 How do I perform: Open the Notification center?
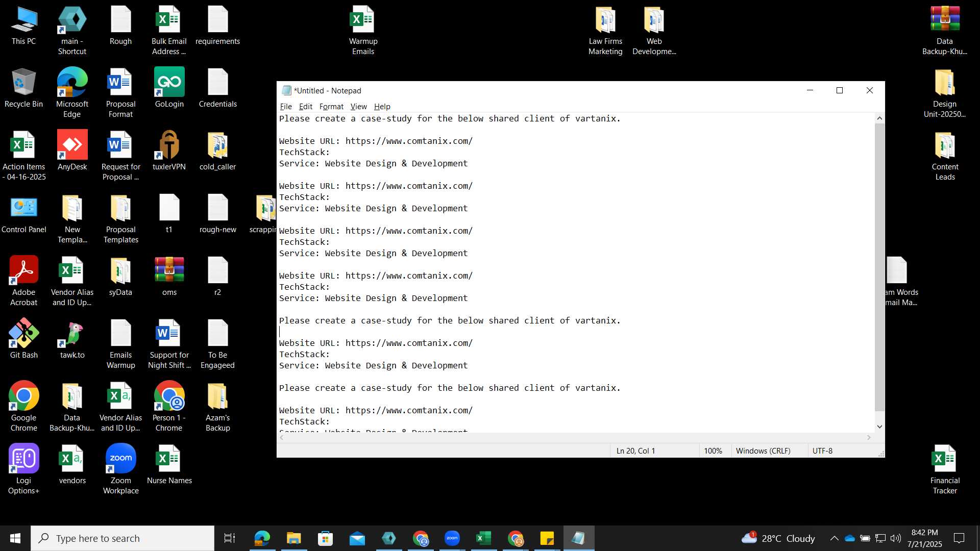[959, 538]
